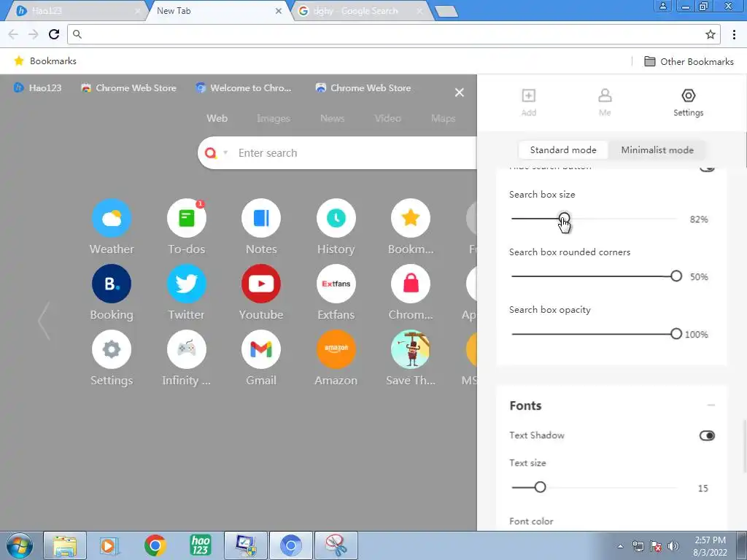Click the volume speaker tray icon
This screenshot has width=747, height=560.
point(673,546)
